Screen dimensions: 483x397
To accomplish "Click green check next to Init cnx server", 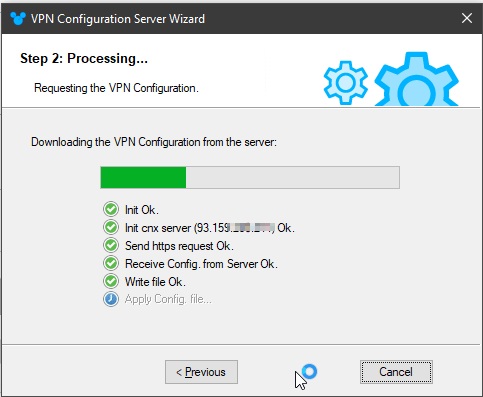I will point(111,227).
